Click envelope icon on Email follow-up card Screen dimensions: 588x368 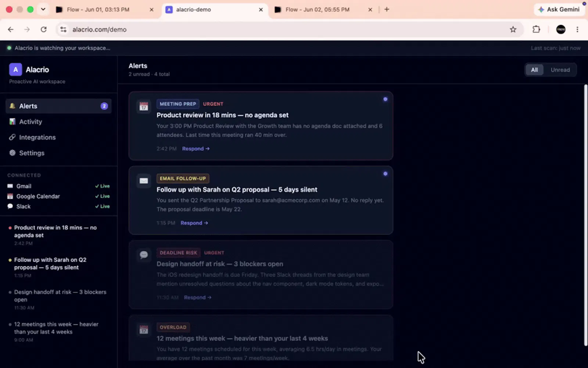coord(144,181)
